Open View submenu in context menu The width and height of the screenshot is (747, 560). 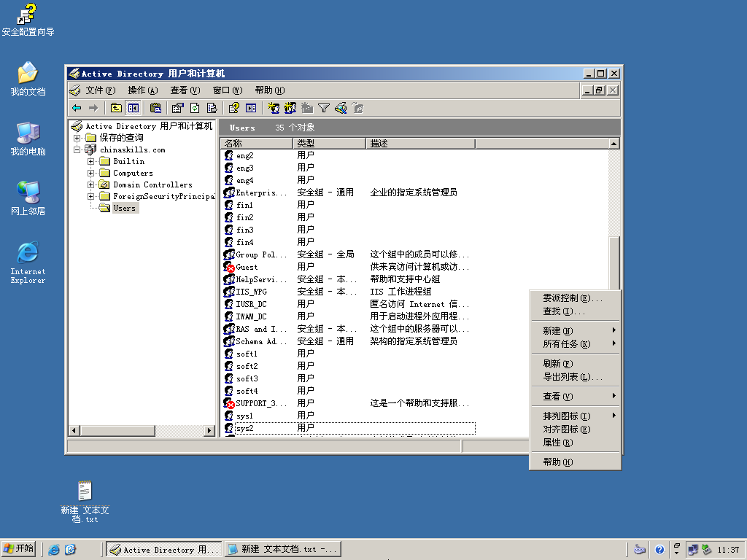tap(575, 396)
